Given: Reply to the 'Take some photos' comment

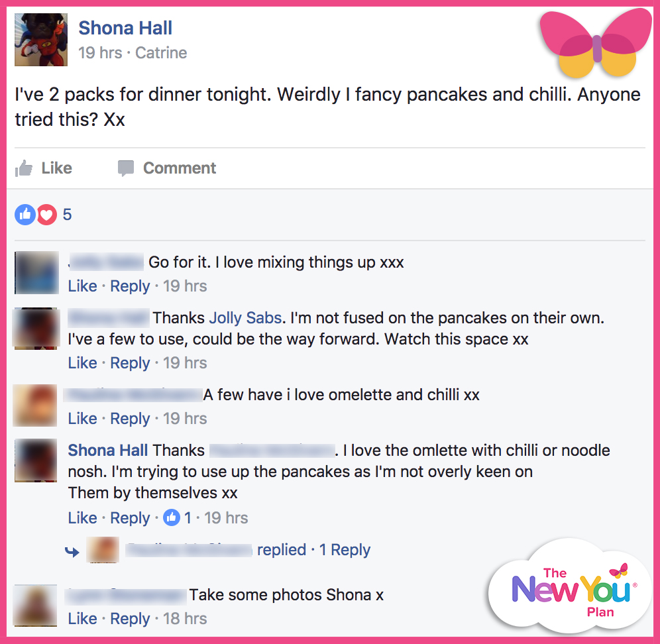Looking at the screenshot, I should tap(130, 619).
